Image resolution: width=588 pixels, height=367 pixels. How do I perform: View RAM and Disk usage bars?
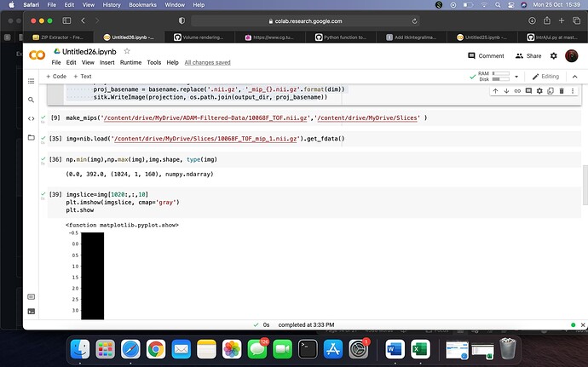coord(493,76)
